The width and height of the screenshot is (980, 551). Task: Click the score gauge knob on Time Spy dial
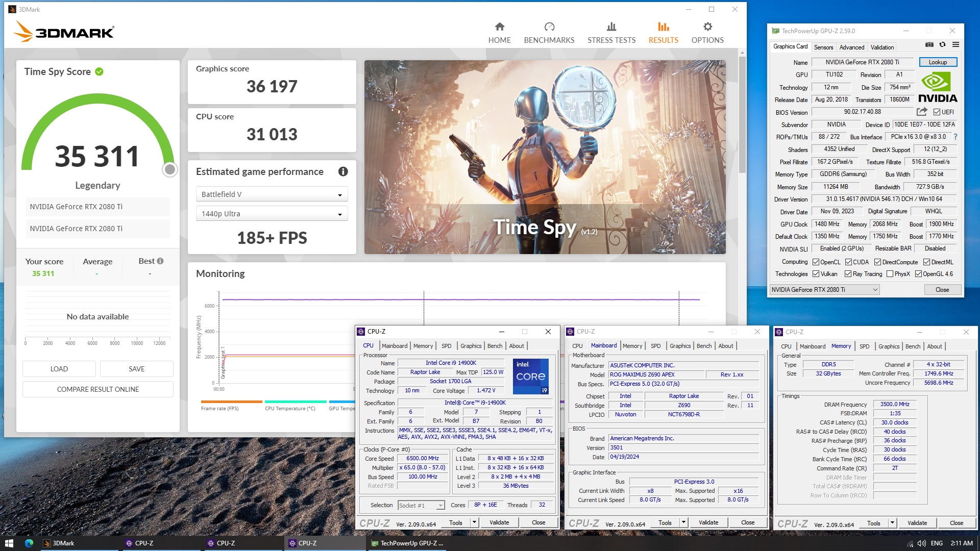[x=170, y=169]
